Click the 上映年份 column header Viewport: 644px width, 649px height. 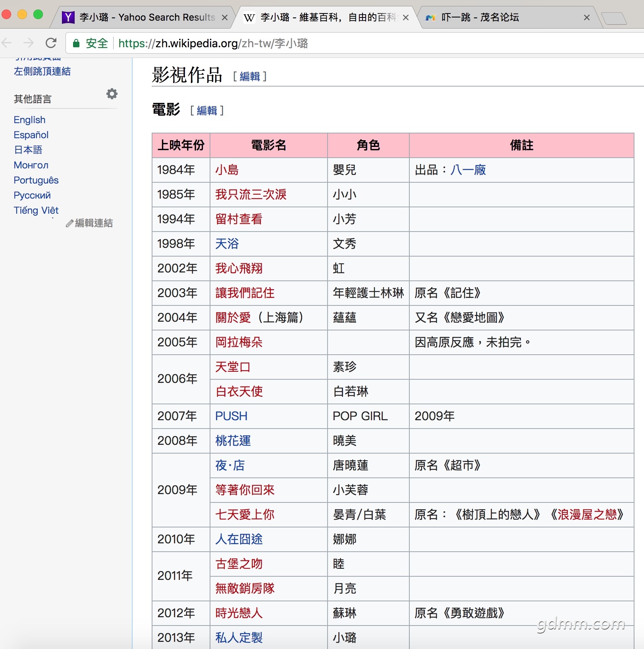181,145
